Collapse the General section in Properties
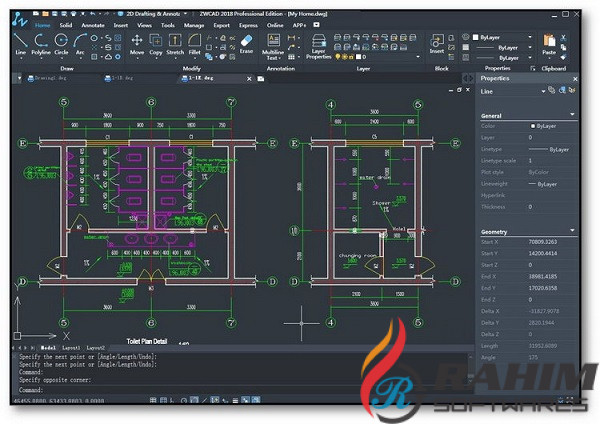 [572, 114]
